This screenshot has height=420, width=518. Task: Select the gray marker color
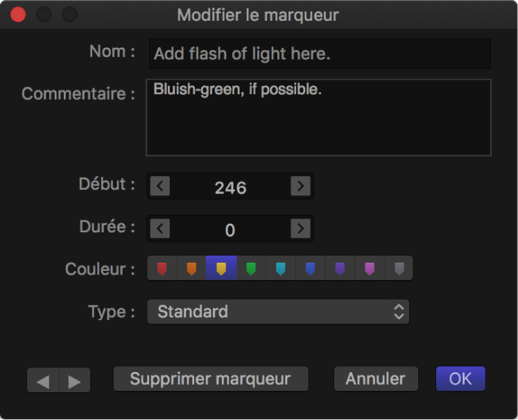click(399, 268)
